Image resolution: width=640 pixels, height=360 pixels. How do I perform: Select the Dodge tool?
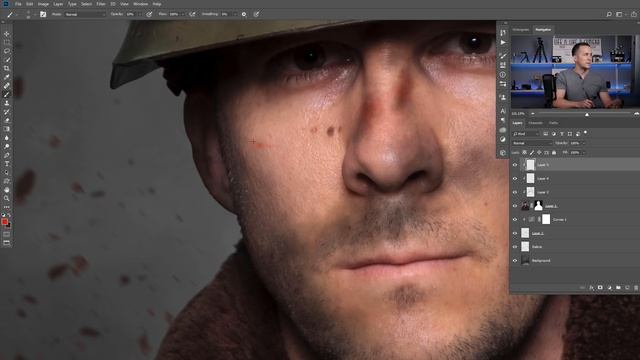[x=7, y=147]
